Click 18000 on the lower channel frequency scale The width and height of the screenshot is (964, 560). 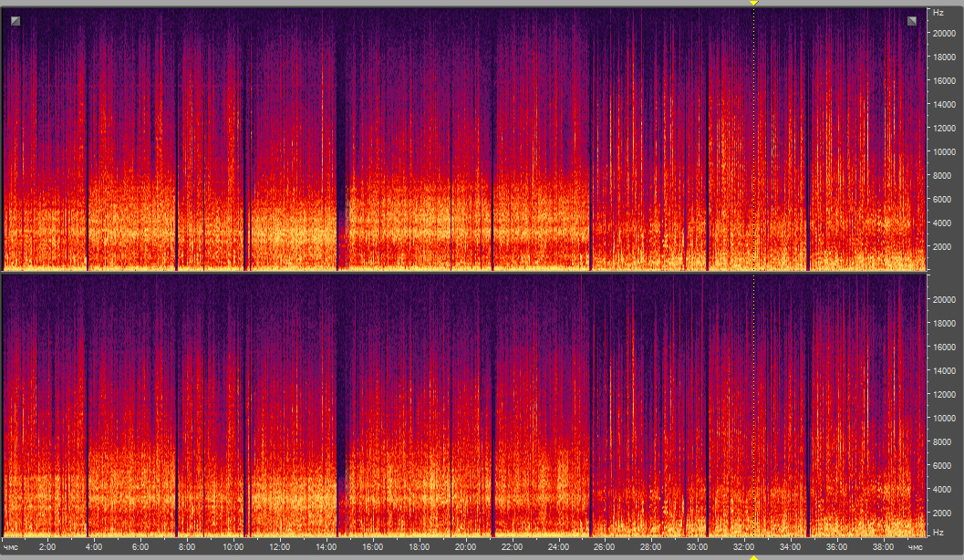(x=944, y=324)
